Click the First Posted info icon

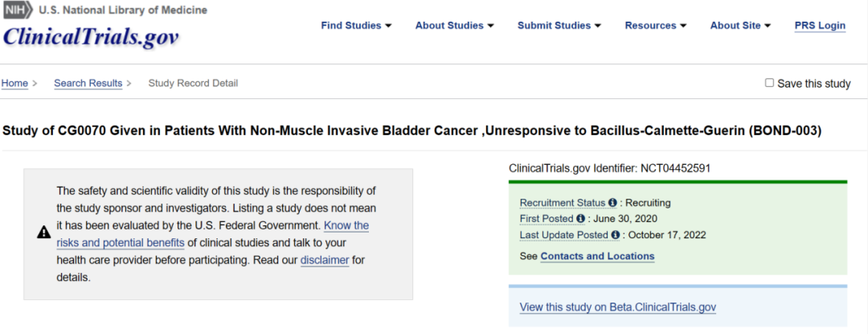580,219
